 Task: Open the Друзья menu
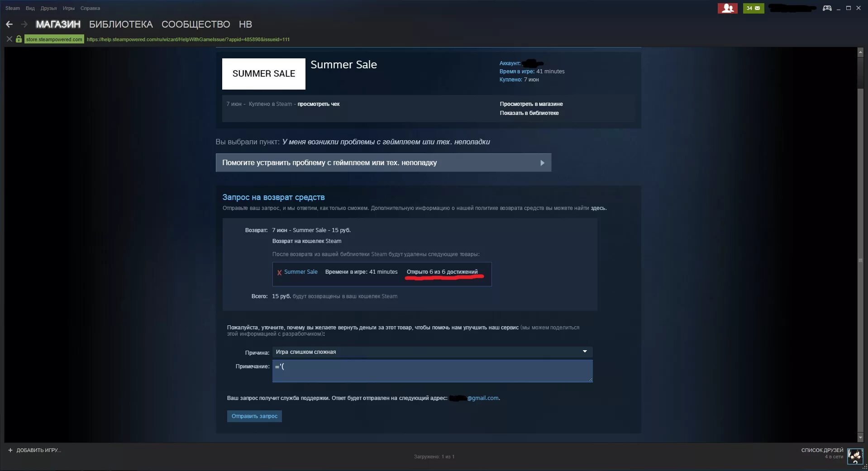click(48, 8)
